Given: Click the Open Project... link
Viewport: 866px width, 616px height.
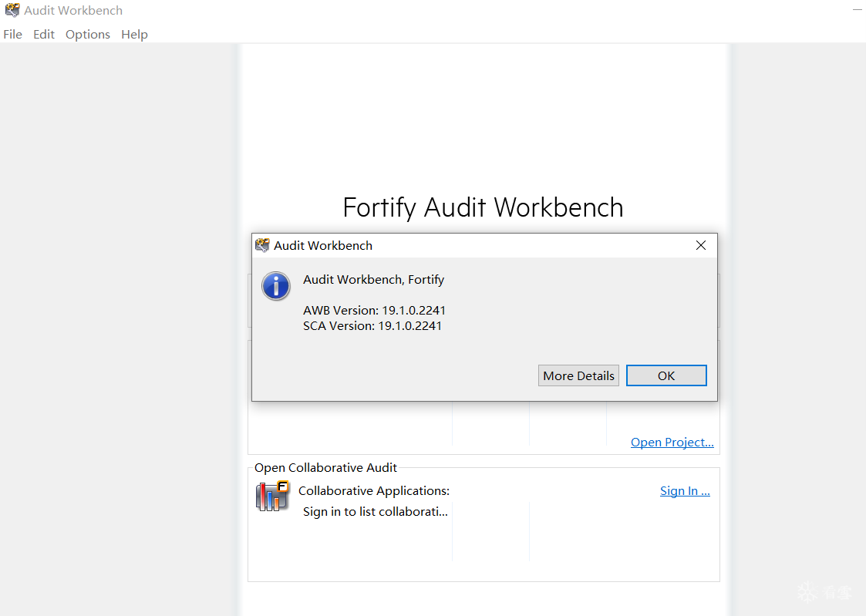Looking at the screenshot, I should 672,442.
